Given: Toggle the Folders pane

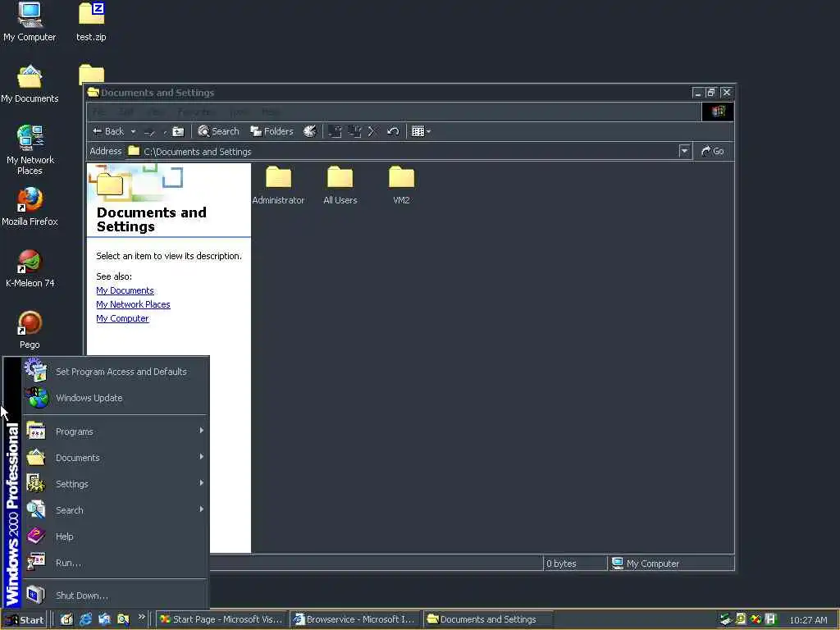Looking at the screenshot, I should coord(272,131).
